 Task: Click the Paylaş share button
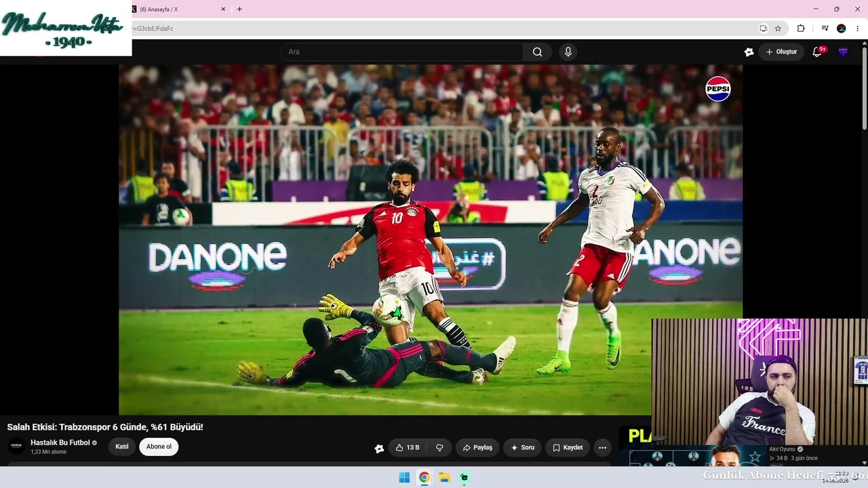[477, 447]
